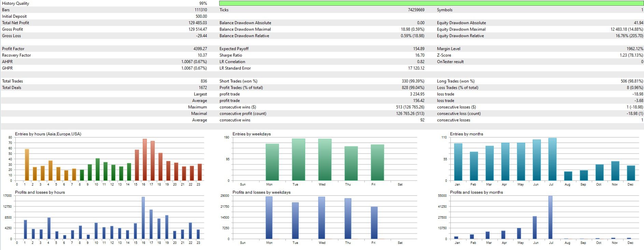Image resolution: width=644 pixels, height=250 pixels.
Task: Click the "OnTester result" label
Action: click(450, 62)
